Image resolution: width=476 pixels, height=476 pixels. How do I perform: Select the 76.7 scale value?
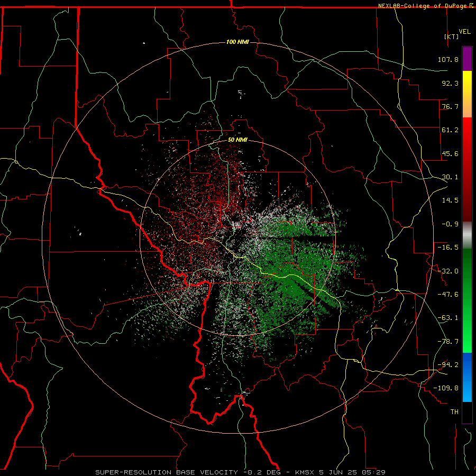[x=450, y=106]
